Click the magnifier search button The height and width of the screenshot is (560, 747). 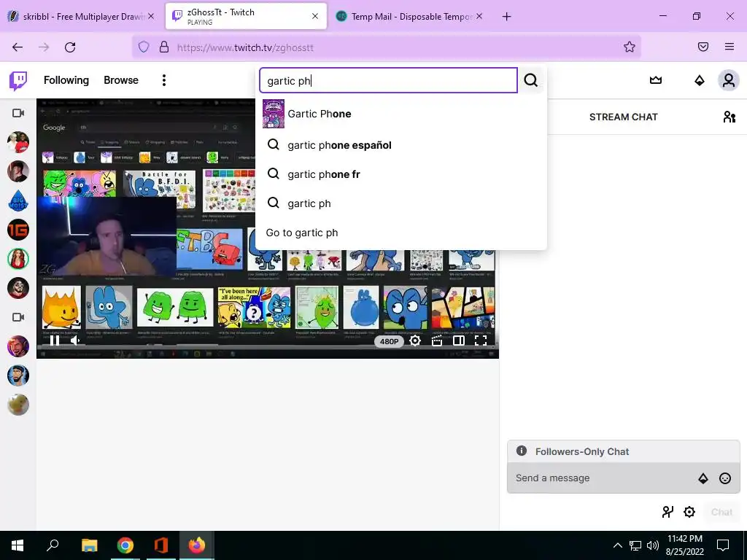(531, 80)
